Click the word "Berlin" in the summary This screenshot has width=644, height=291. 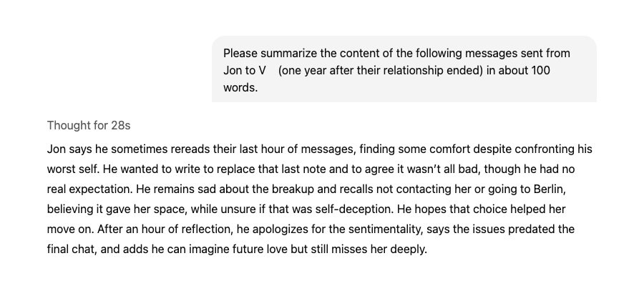pyautogui.click(x=557, y=189)
